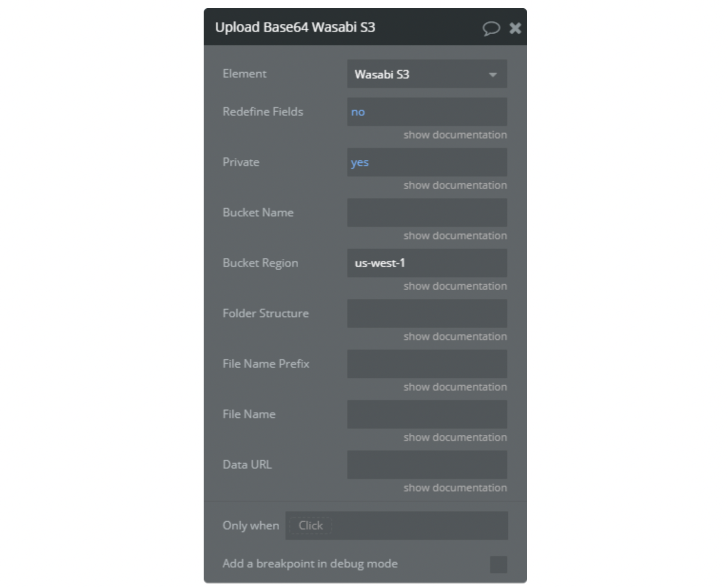Edit the Bucket Region us-west-1 field

pyautogui.click(x=427, y=263)
